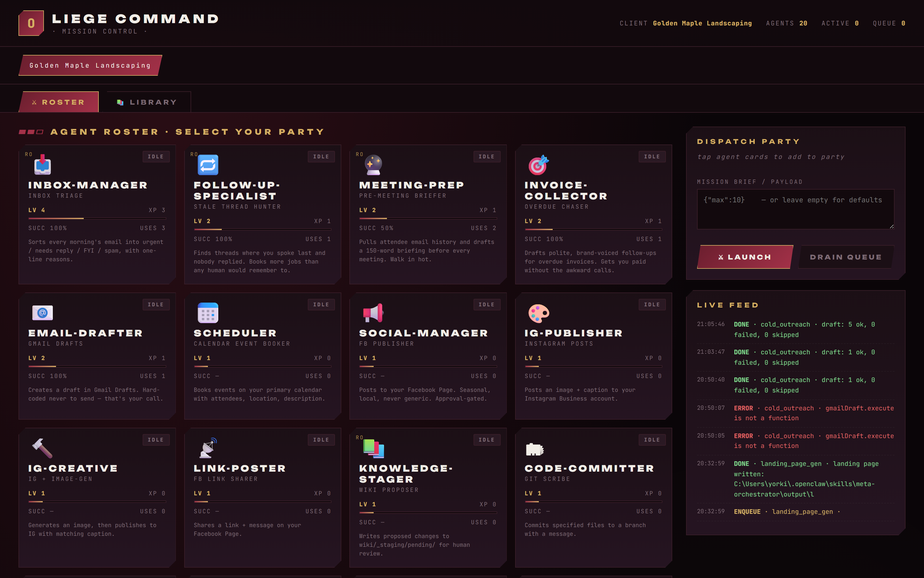Click the Follow-Up-Specialist loop arrows icon
This screenshot has height=578, width=924.
[208, 165]
